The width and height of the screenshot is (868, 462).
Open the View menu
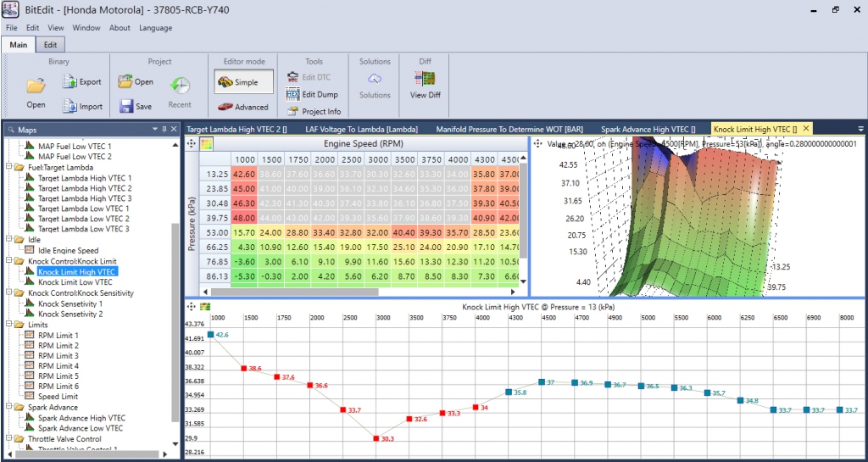pyautogui.click(x=56, y=28)
